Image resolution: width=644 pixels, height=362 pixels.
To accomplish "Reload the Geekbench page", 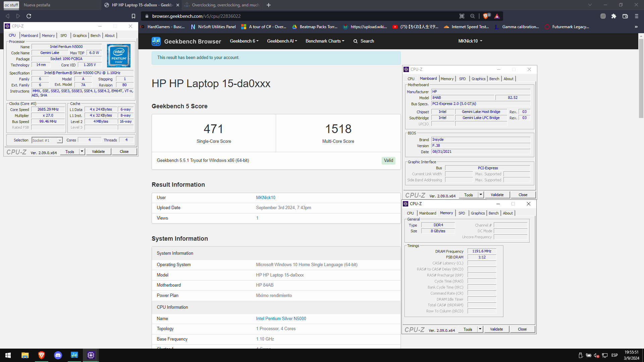I will (29, 16).
